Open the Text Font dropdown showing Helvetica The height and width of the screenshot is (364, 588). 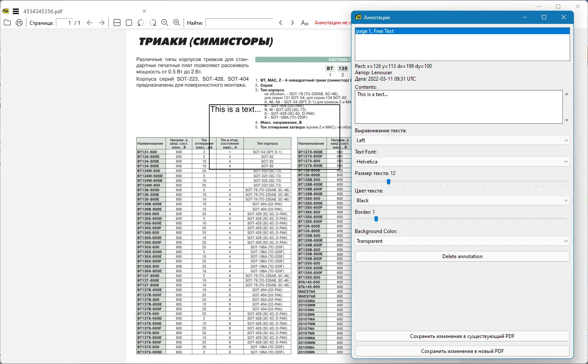pyautogui.click(x=462, y=161)
